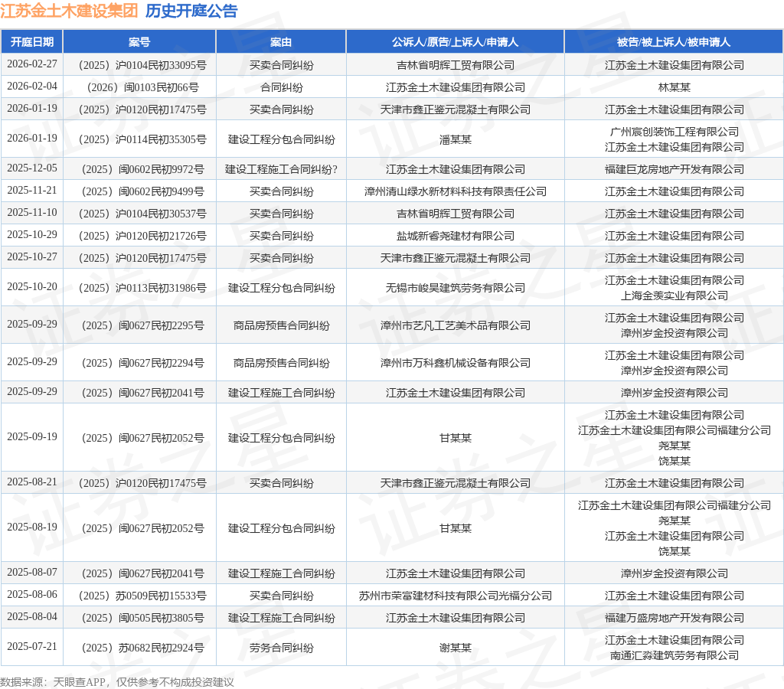Click date cell 2025-11-21
Screen dimensions: 784x689
(32, 190)
